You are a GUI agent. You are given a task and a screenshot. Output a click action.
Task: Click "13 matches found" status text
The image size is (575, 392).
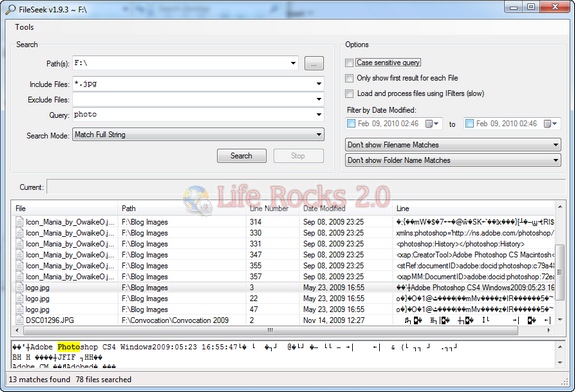(x=39, y=380)
